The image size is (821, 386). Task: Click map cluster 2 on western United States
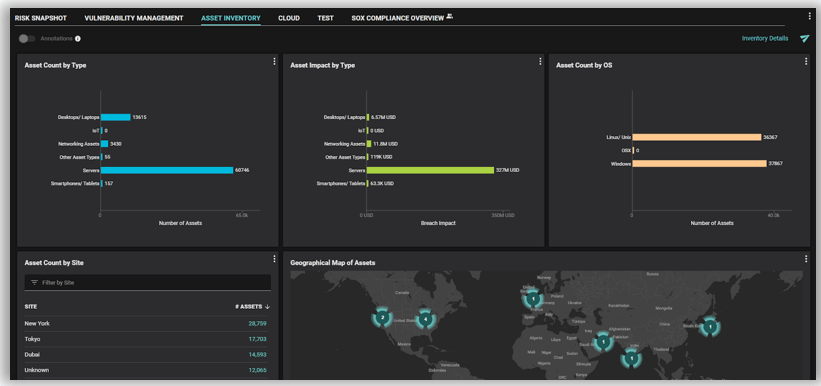tap(383, 317)
